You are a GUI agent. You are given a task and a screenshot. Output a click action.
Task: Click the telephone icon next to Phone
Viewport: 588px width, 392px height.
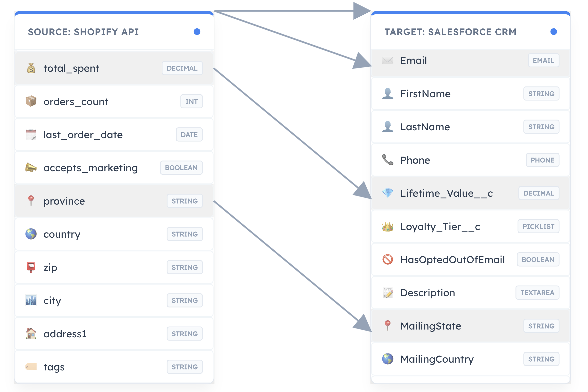coord(388,160)
